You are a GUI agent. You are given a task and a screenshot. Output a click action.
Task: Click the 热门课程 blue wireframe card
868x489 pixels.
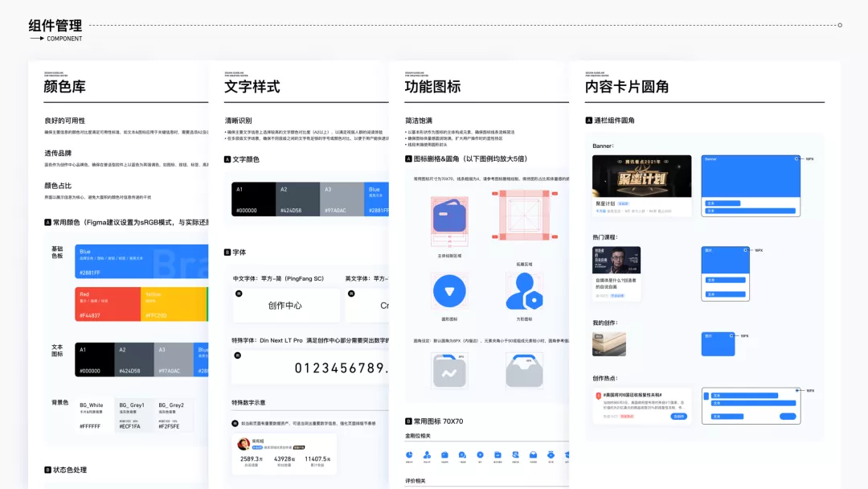click(x=725, y=273)
